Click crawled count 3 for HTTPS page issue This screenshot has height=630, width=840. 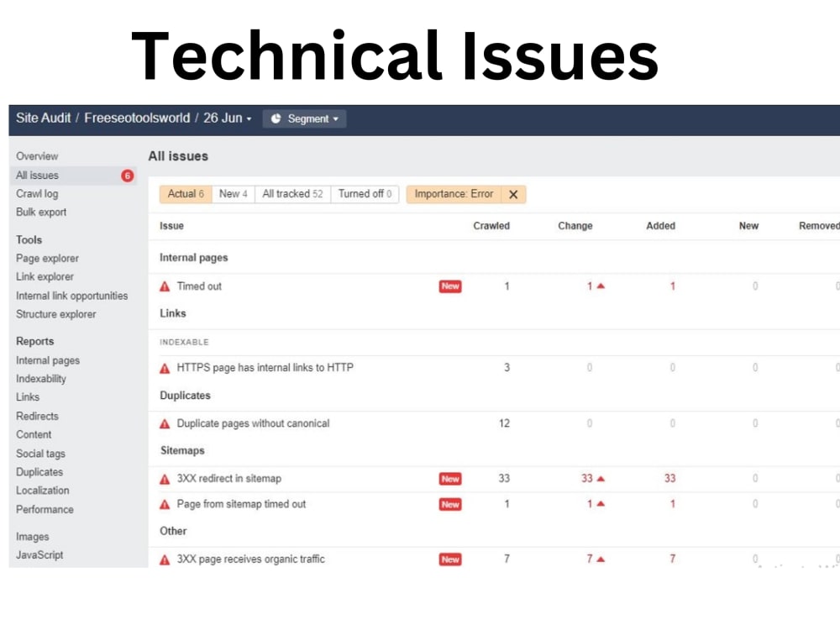click(x=507, y=368)
